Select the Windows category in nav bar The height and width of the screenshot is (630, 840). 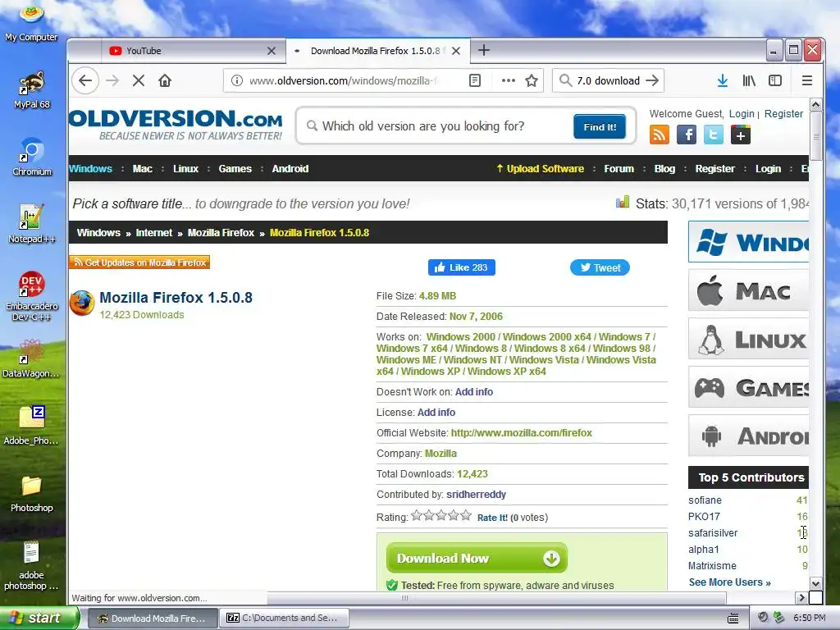90,169
